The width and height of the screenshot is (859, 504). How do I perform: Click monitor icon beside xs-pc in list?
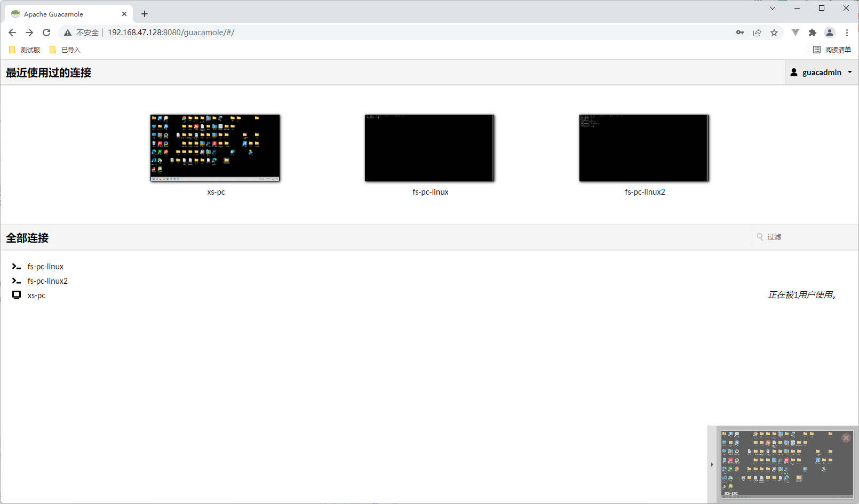[17, 295]
